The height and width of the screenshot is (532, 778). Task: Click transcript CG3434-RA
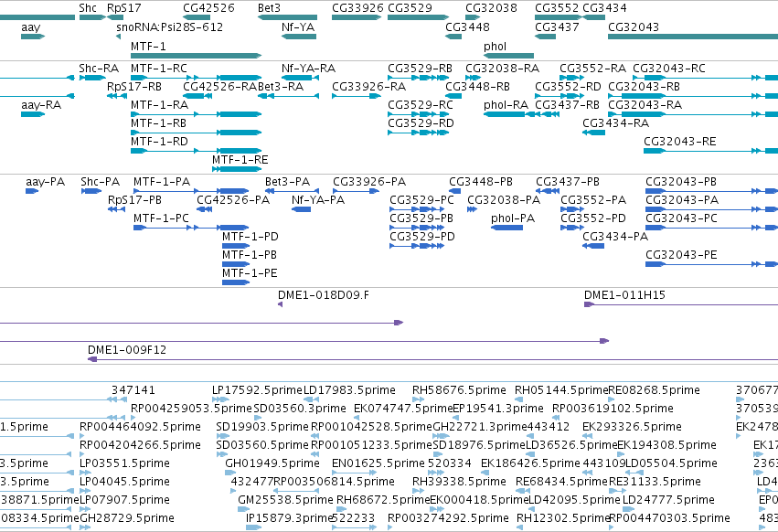[593, 133]
